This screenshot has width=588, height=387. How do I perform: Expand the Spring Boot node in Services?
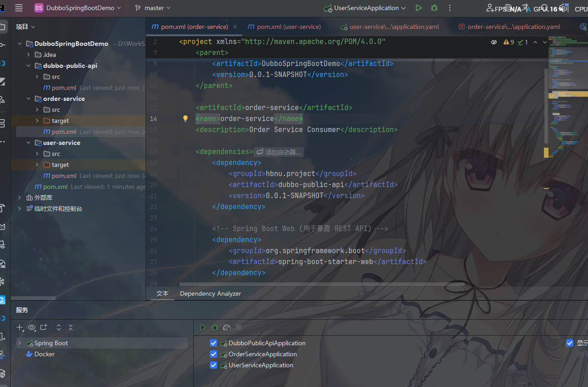(x=19, y=343)
